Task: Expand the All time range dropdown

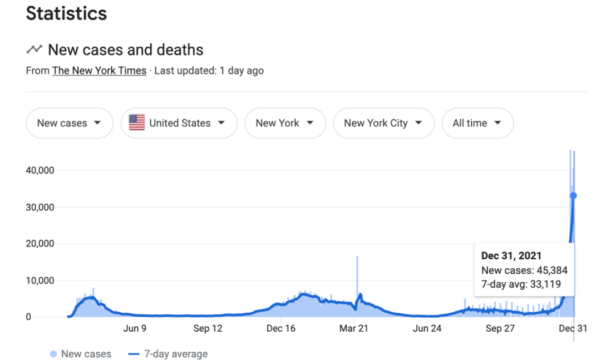Action: click(x=477, y=123)
